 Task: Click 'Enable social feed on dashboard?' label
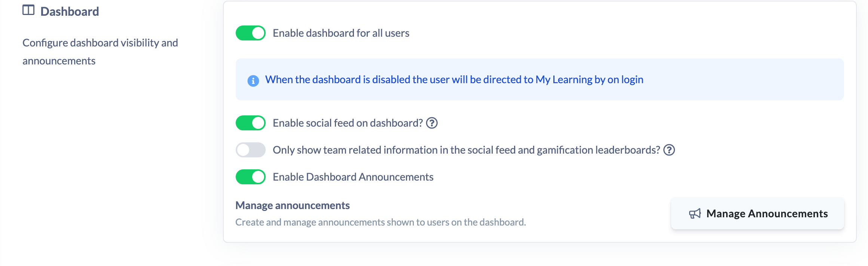click(348, 123)
